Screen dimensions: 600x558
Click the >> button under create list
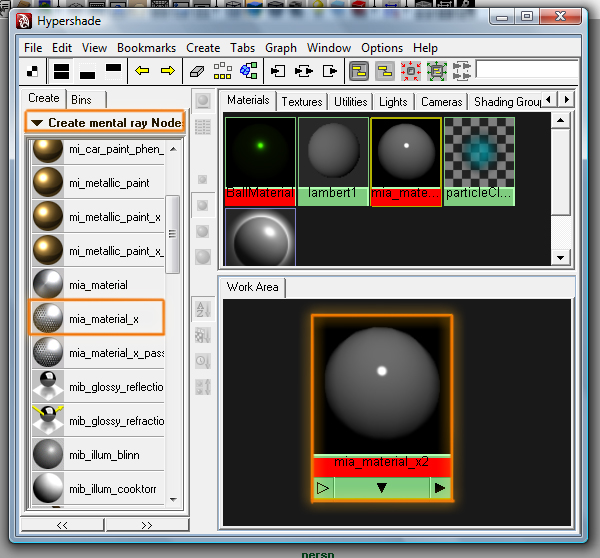coord(147,525)
